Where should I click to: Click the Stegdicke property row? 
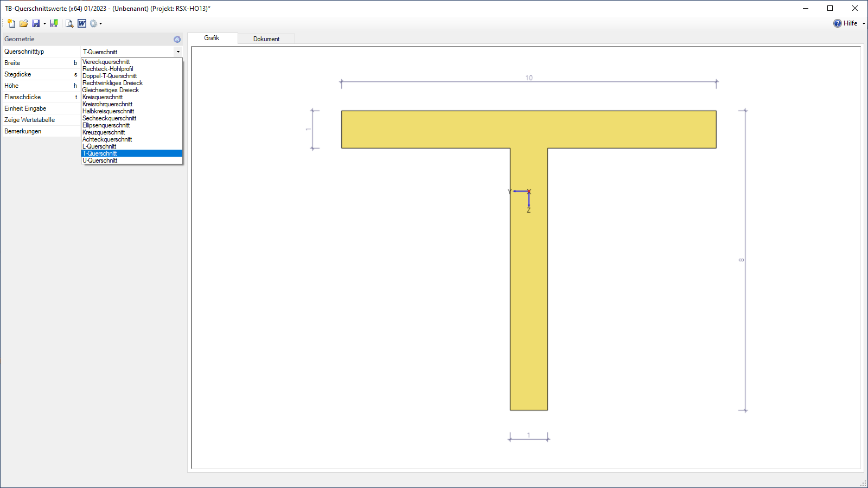[x=41, y=74]
